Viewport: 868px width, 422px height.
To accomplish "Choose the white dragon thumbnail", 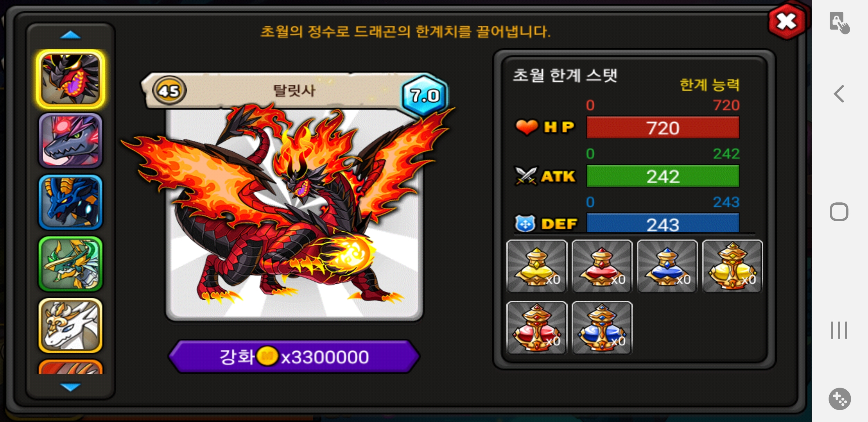I will (70, 325).
